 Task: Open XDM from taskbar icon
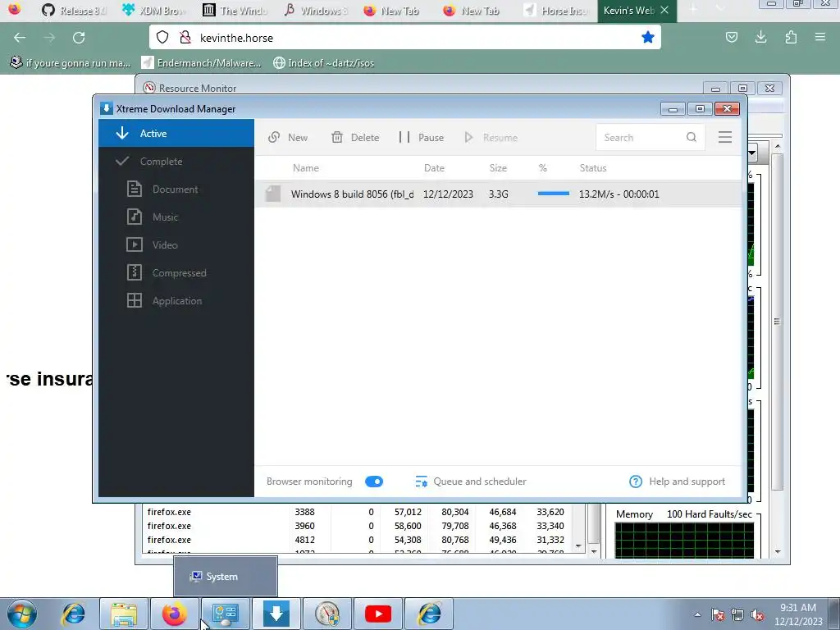(x=276, y=614)
